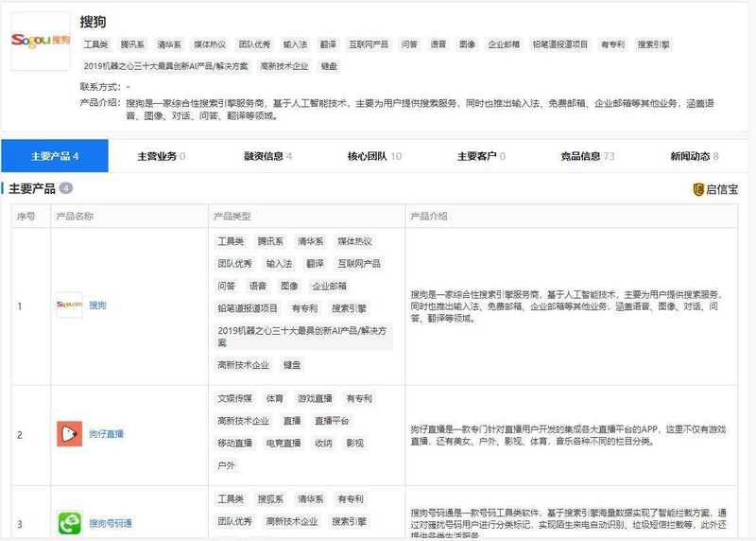
Task: Click the 互联网产品 tag in the company header
Action: pos(369,44)
